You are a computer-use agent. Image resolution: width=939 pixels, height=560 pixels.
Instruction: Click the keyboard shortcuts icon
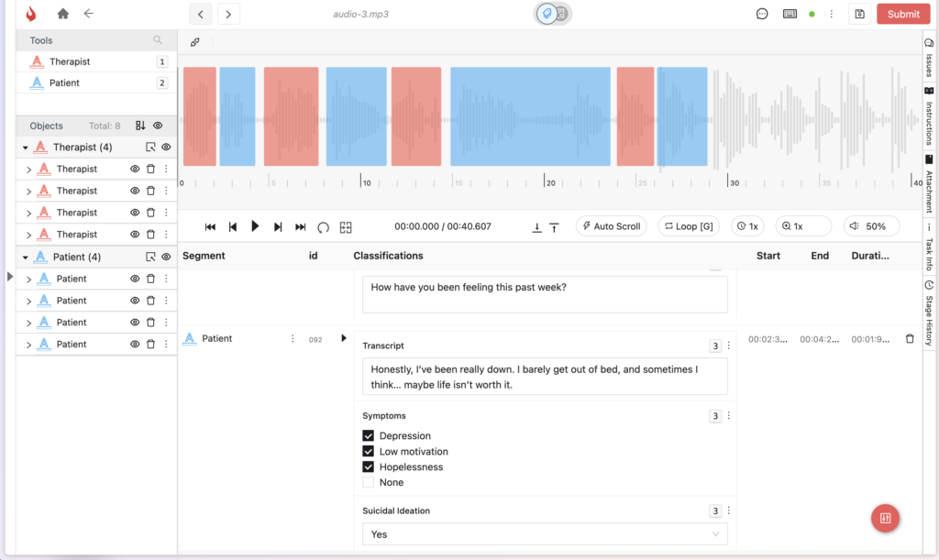coord(789,14)
